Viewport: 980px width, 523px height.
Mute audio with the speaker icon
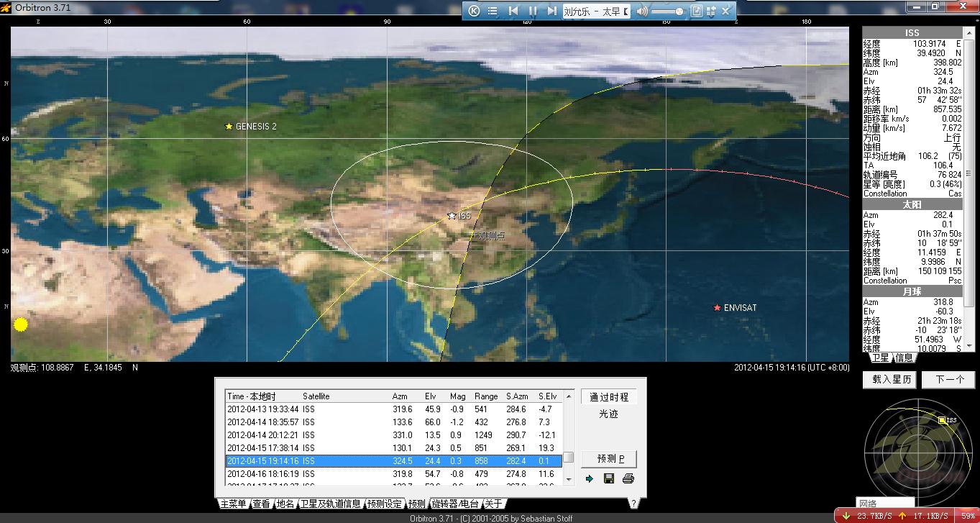[x=641, y=11]
